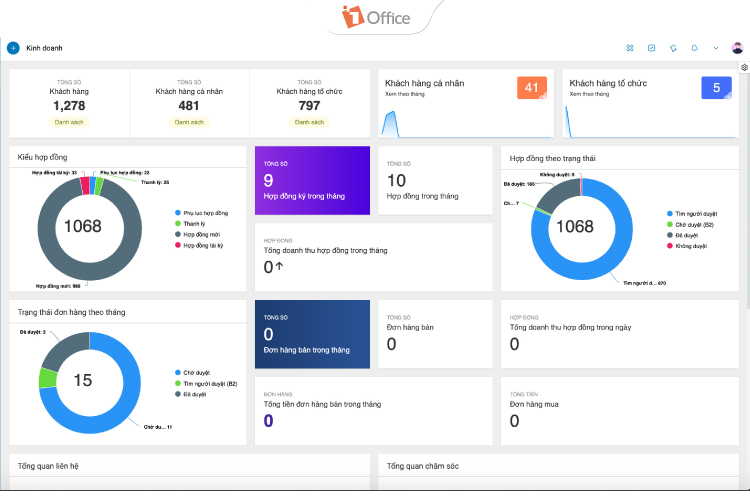750x500 pixels.
Task: Click the dark blue Đơn hàng bán trong tháng card
Action: tap(312, 334)
